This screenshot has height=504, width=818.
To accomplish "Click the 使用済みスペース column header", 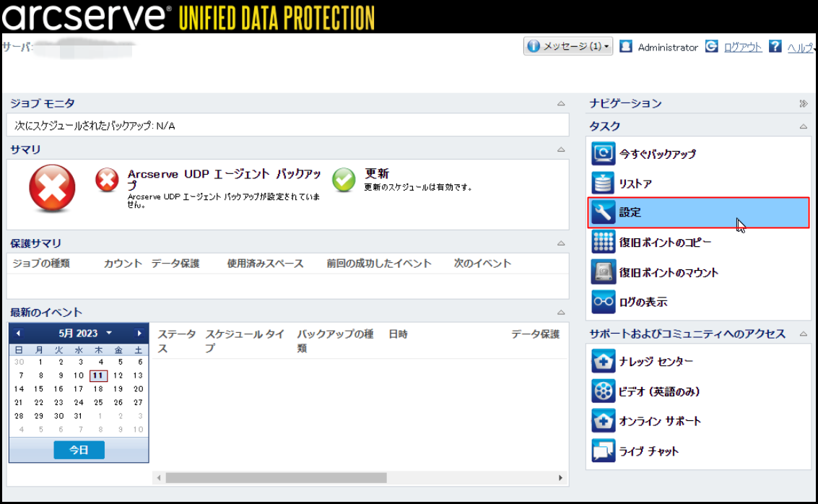I will (x=265, y=264).
